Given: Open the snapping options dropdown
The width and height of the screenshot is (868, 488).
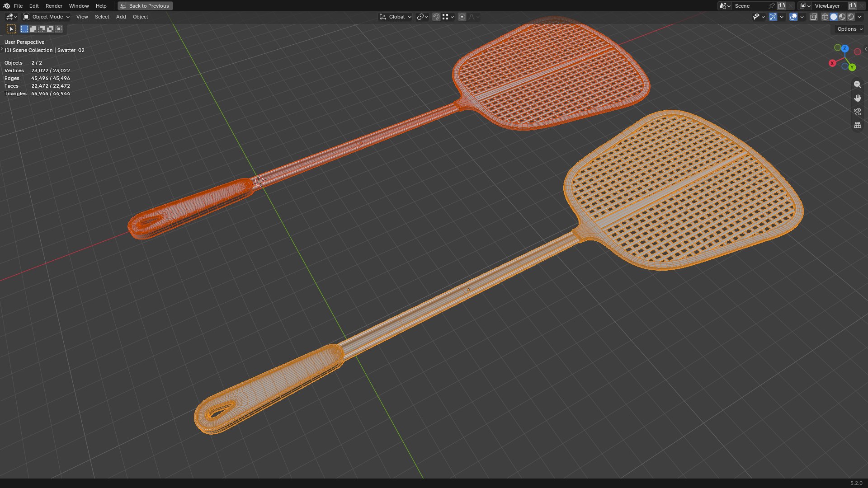Looking at the screenshot, I should point(448,17).
